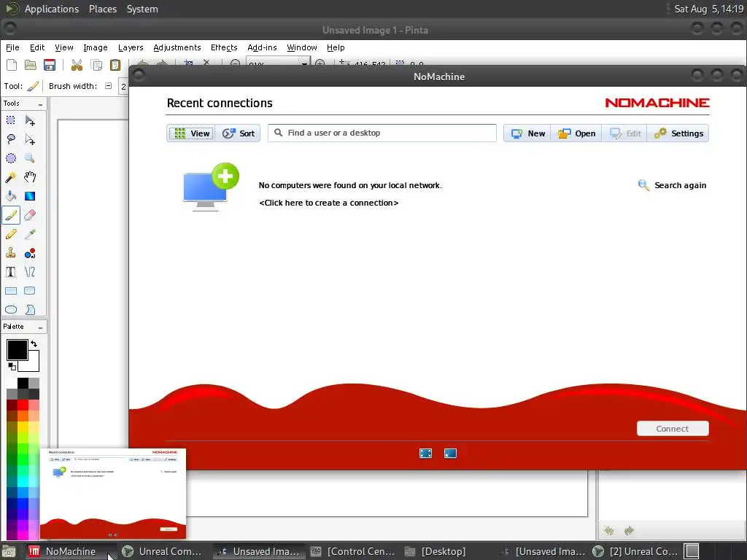Select the Ellipse shape tool
747x560 pixels.
pyautogui.click(x=10, y=310)
